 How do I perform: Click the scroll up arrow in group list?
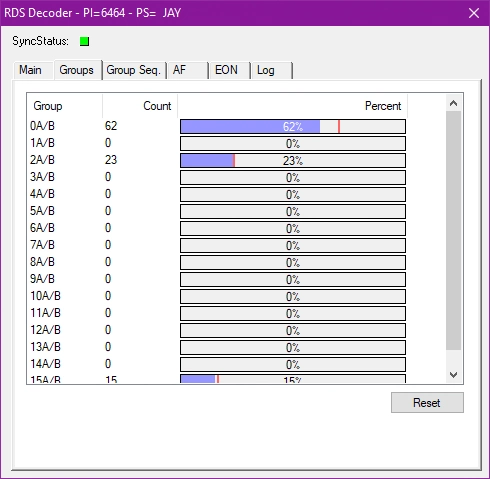453,103
